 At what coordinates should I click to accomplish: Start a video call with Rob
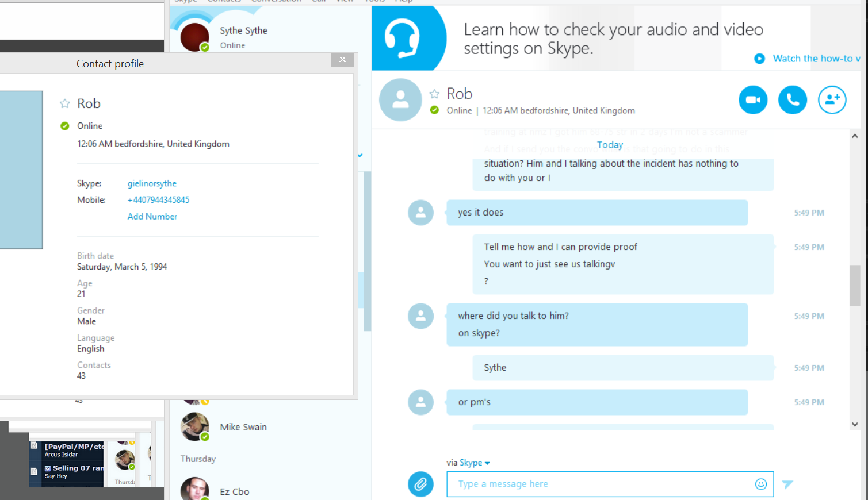click(x=753, y=100)
